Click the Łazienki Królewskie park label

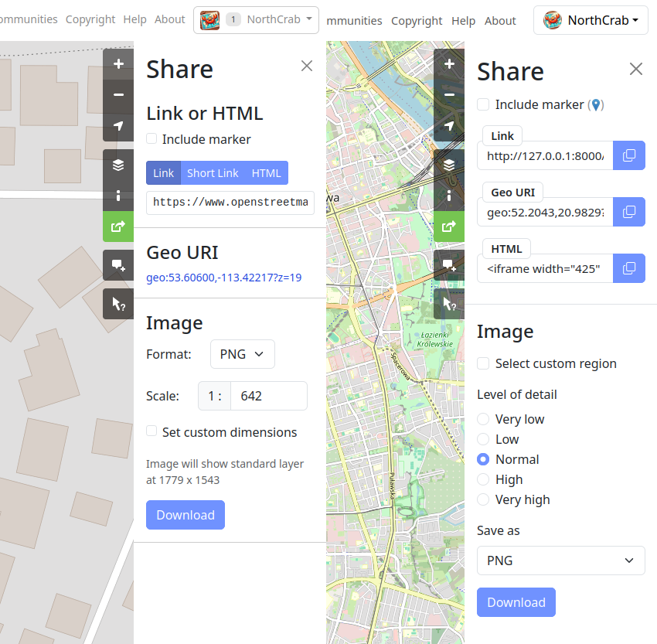click(x=435, y=339)
